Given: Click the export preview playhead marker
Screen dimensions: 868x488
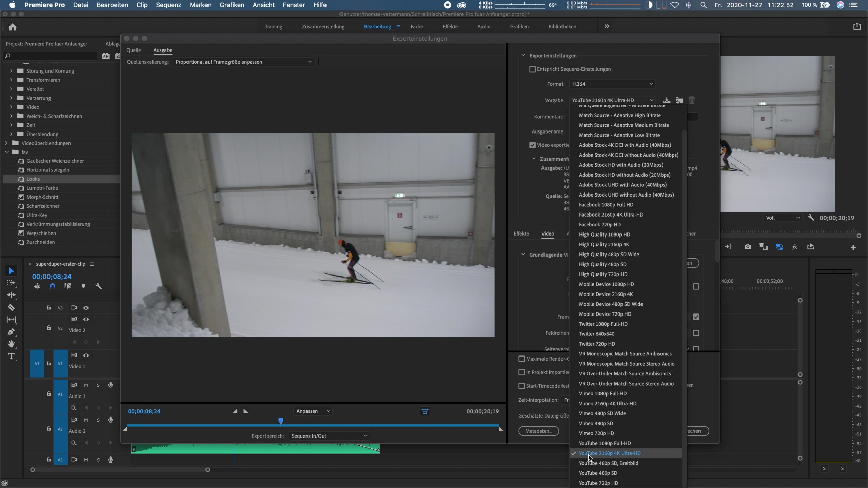Looking at the screenshot, I should point(281,421).
